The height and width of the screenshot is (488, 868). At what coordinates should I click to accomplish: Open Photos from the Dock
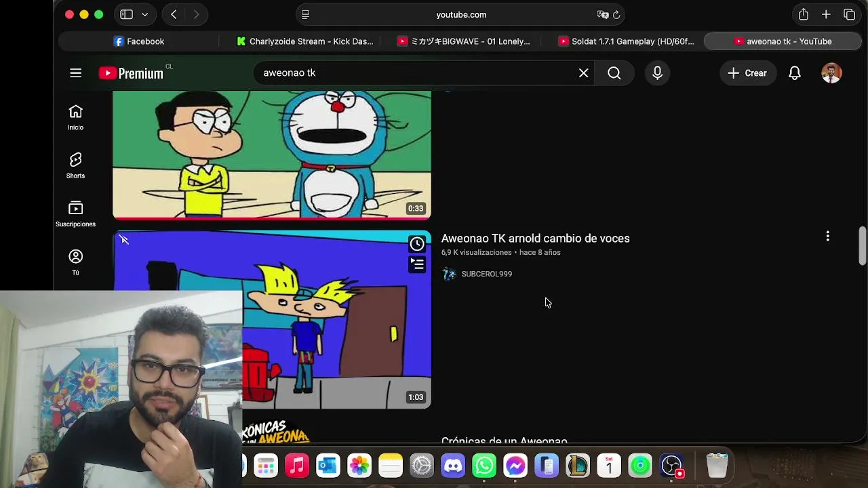359,466
